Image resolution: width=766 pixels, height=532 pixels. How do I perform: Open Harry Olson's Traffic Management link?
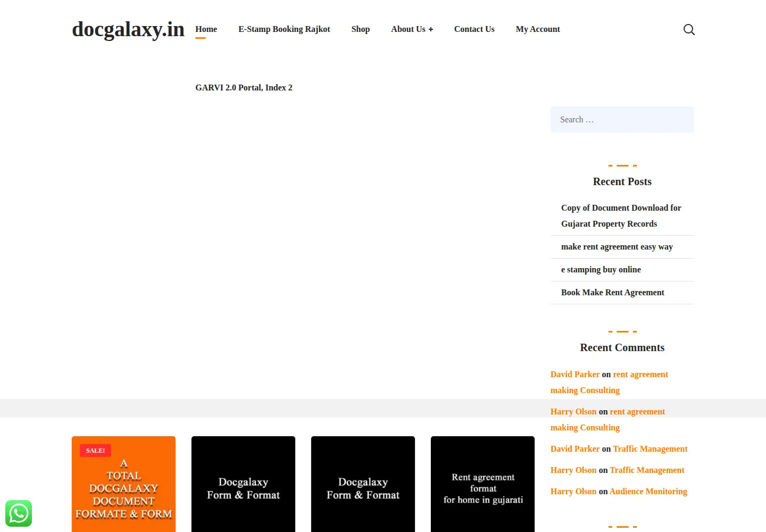pos(647,470)
